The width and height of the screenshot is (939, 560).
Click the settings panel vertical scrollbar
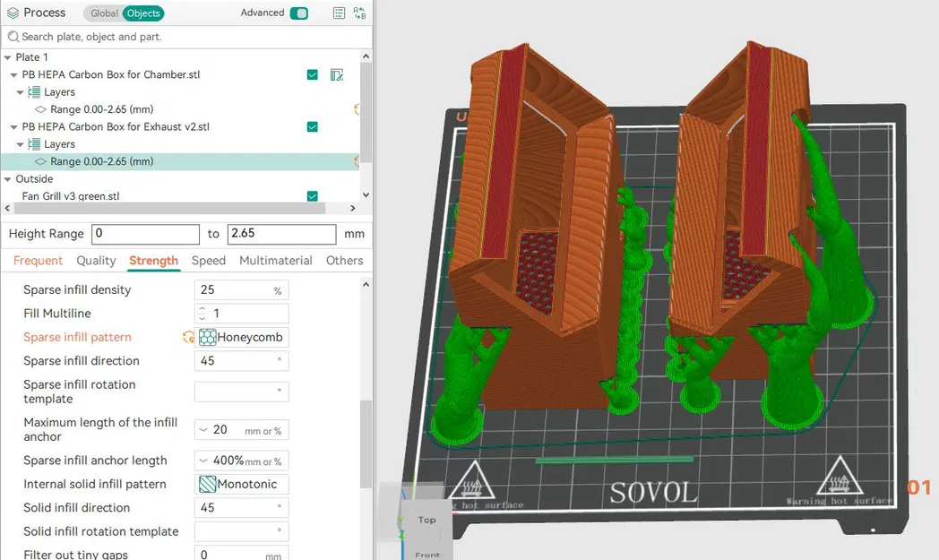point(366,444)
